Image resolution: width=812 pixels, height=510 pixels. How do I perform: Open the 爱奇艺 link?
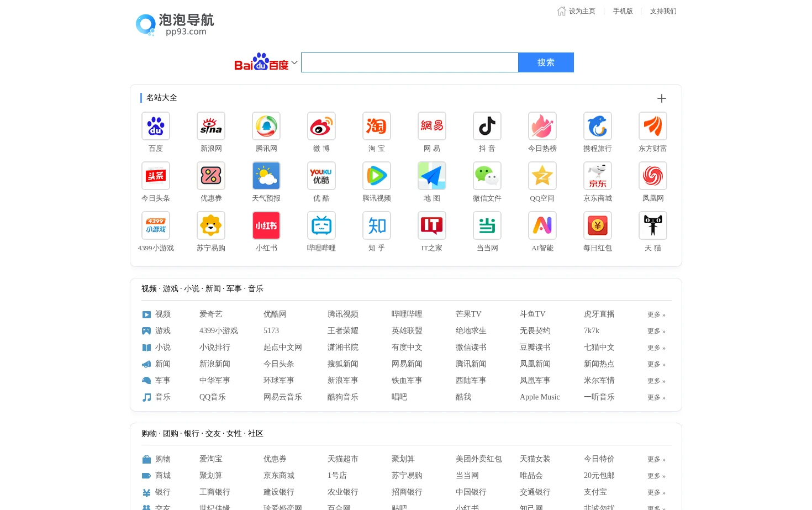pyautogui.click(x=211, y=314)
